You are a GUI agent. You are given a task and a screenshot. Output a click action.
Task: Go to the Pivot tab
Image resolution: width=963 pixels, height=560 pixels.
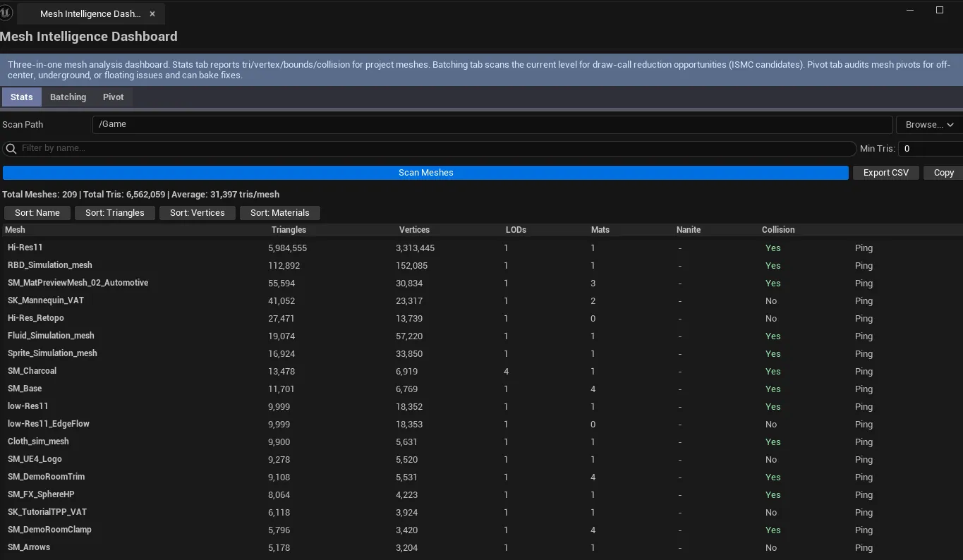[x=114, y=97]
